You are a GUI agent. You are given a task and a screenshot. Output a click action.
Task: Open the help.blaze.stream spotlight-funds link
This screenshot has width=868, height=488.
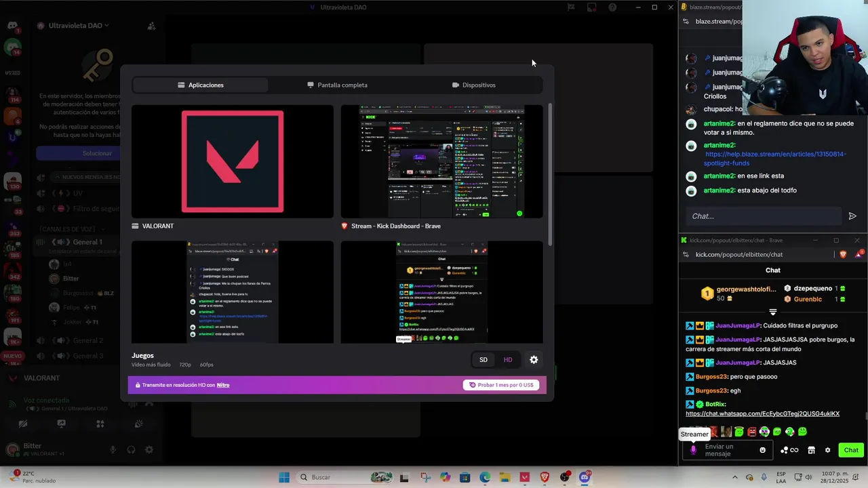click(776, 159)
